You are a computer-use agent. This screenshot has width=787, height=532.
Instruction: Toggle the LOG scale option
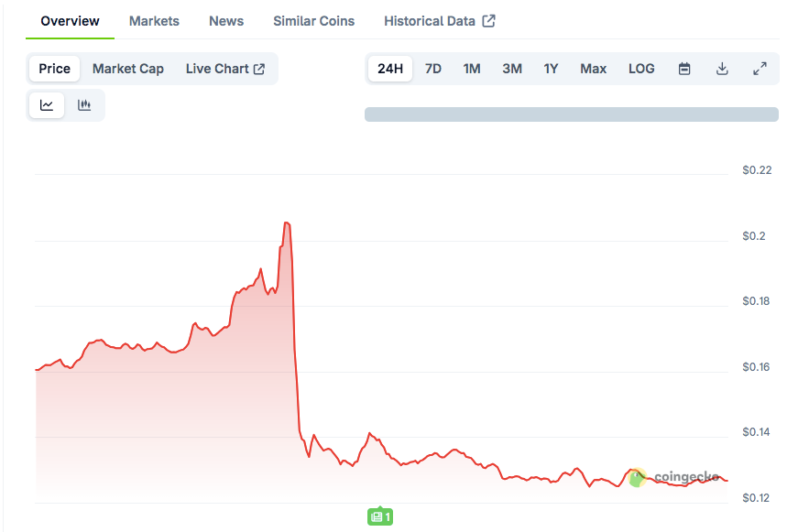[x=641, y=69]
